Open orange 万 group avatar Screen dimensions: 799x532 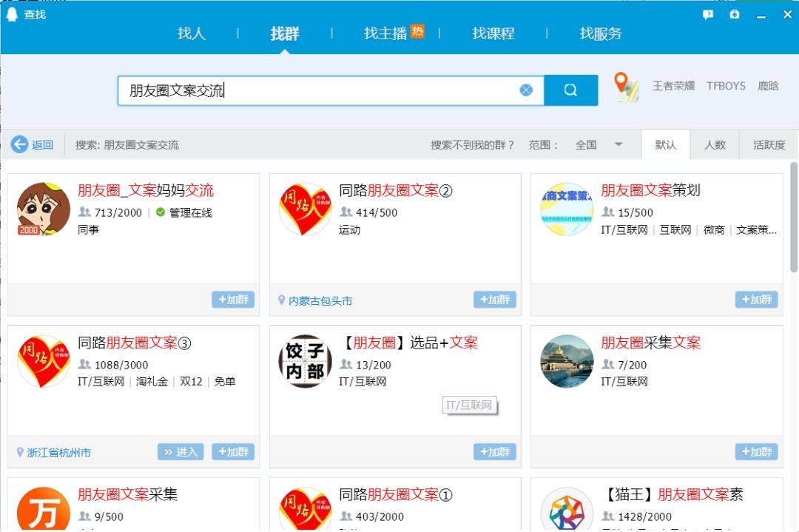coord(44,509)
